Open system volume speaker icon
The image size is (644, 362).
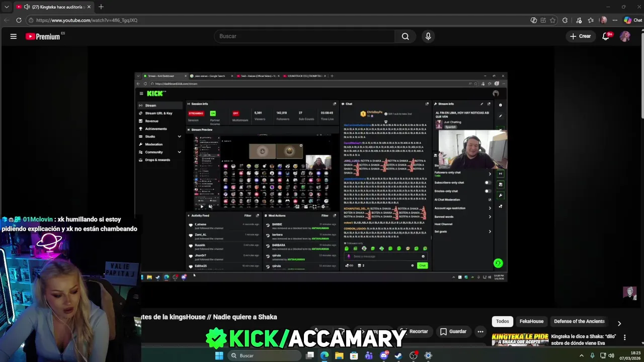611,355
